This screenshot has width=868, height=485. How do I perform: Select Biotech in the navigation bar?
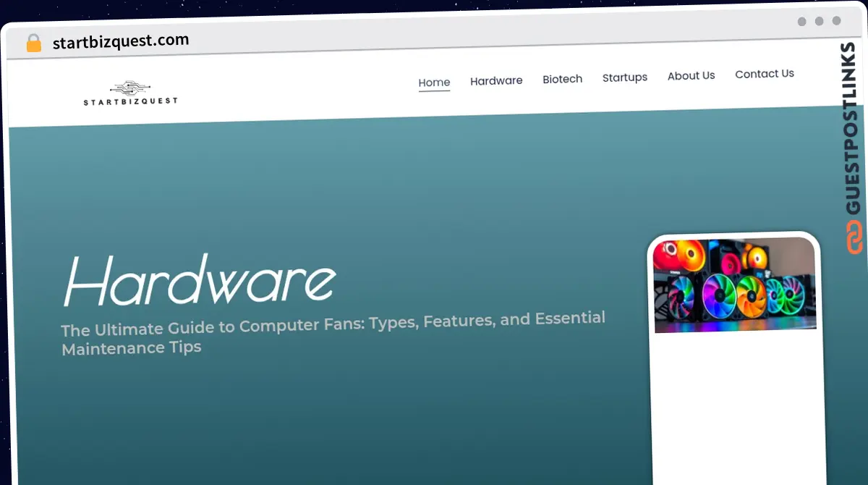point(562,79)
